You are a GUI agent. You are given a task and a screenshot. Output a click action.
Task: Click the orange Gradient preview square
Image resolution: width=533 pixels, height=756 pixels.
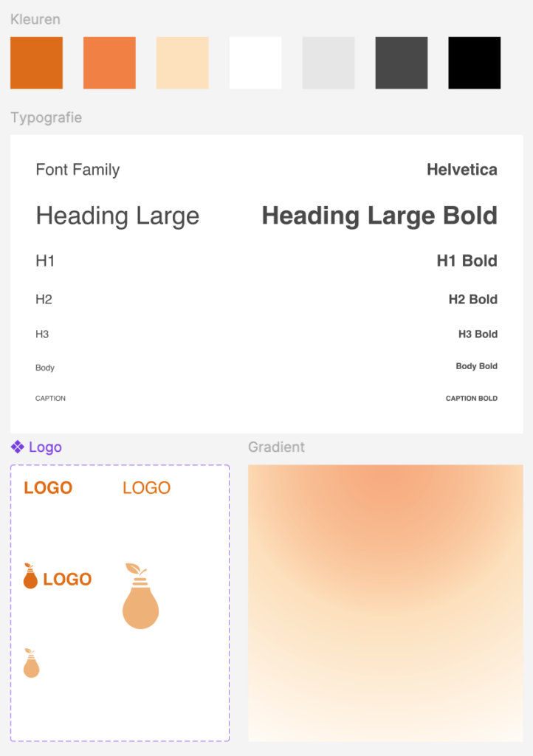coord(385,603)
